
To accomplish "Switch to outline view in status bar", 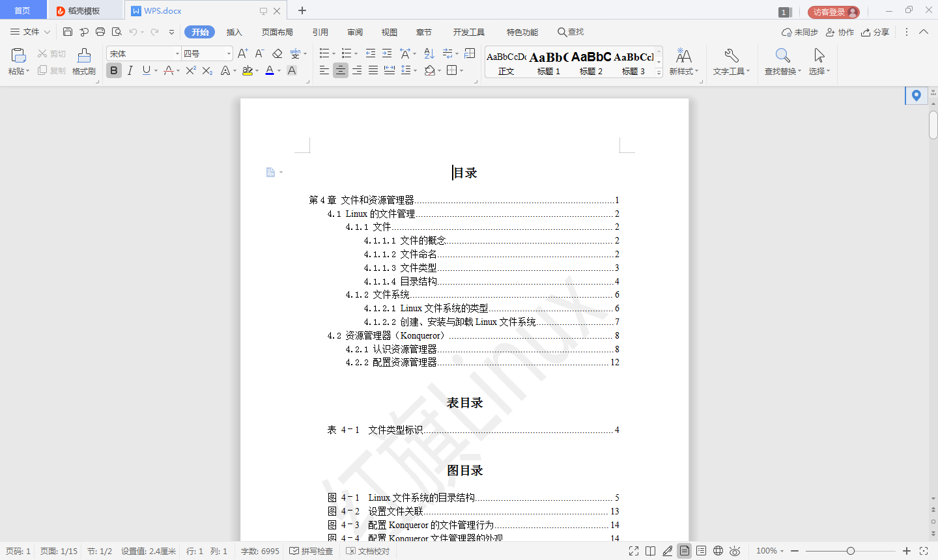I will 701,551.
